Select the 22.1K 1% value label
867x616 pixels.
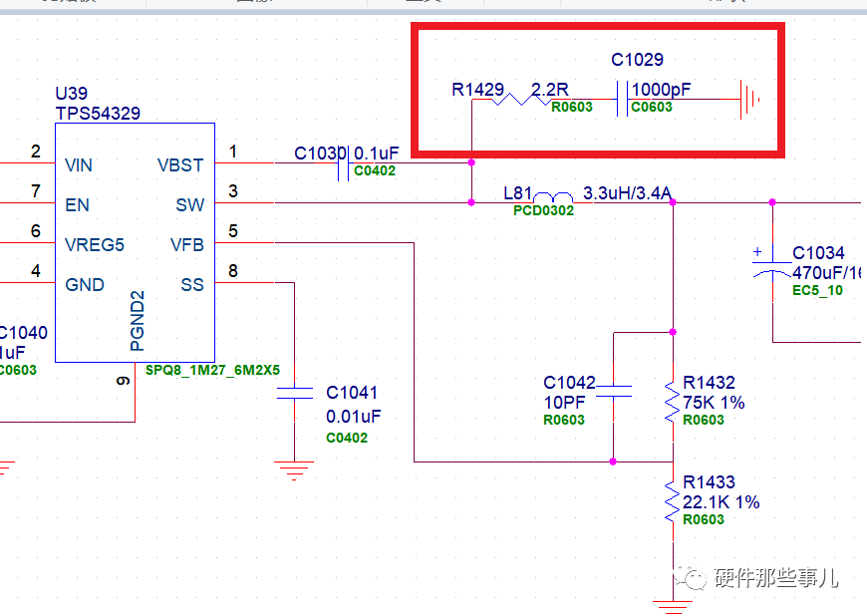coord(721,502)
